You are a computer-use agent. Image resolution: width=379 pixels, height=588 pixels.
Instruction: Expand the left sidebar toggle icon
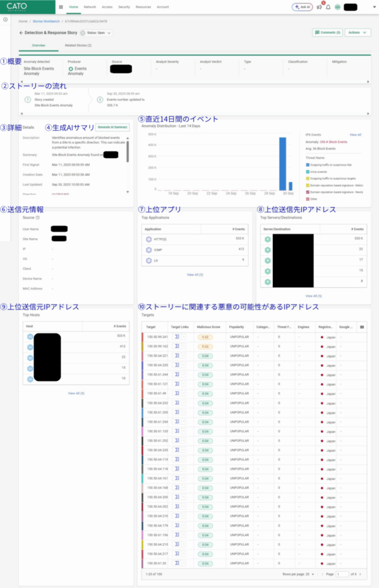point(5,20)
